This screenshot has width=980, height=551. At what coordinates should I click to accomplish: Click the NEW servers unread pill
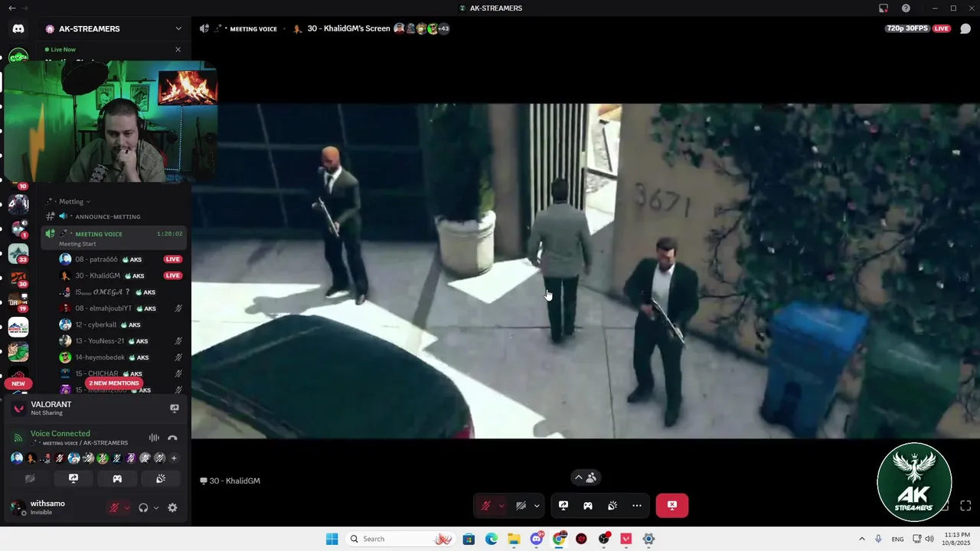pyautogui.click(x=18, y=383)
